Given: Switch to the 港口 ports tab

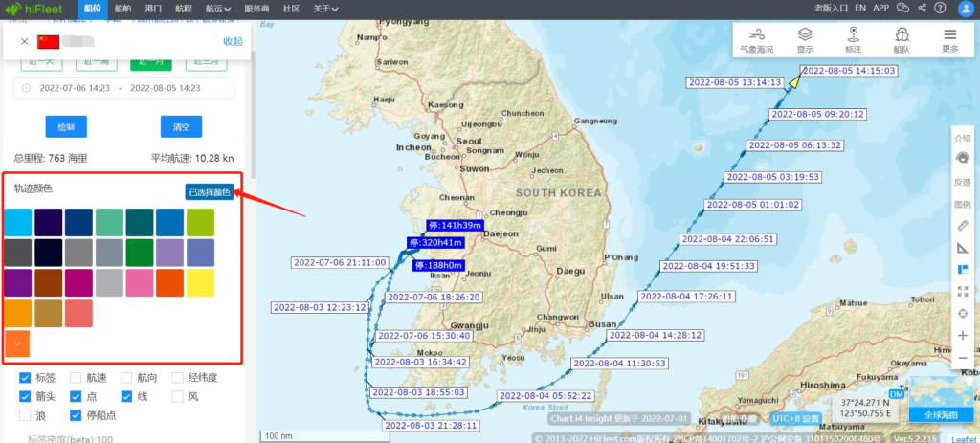Looking at the screenshot, I should coord(153,8).
